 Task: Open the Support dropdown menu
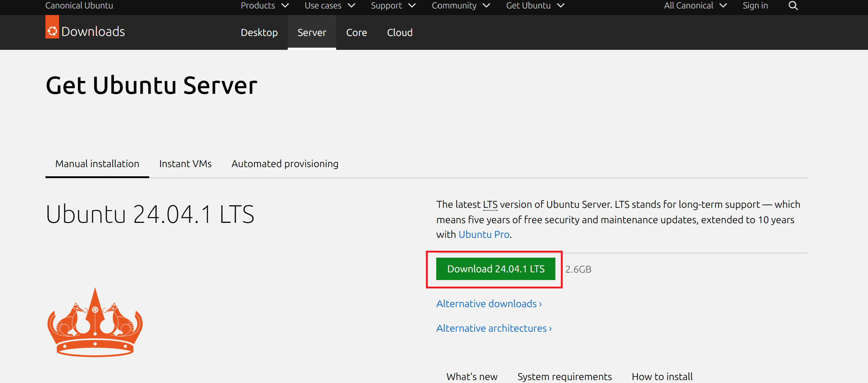click(x=393, y=5)
